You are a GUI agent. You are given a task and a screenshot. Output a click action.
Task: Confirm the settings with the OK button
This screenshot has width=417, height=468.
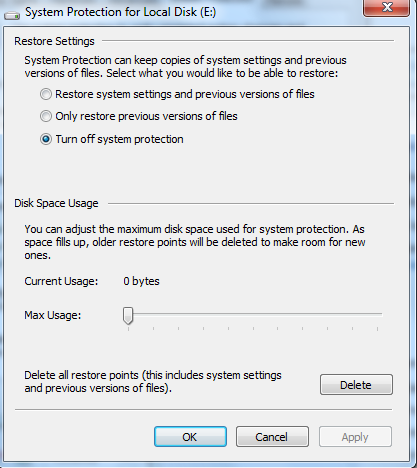(x=190, y=437)
